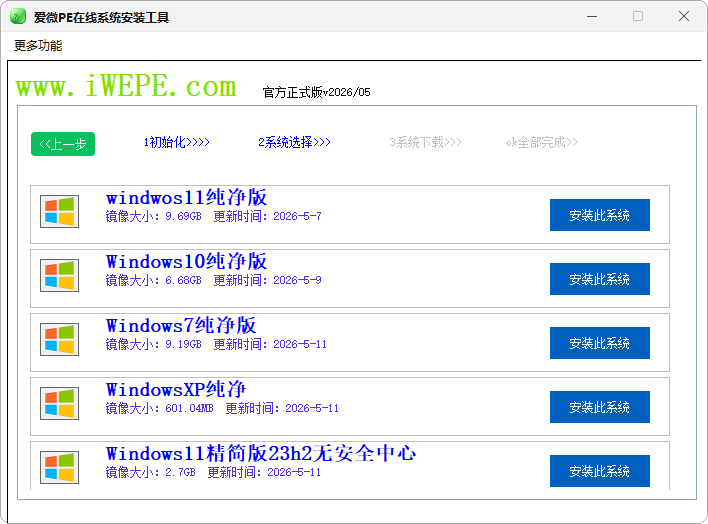Click the Windows10纯净版 title
The height and width of the screenshot is (524, 708).
(186, 262)
